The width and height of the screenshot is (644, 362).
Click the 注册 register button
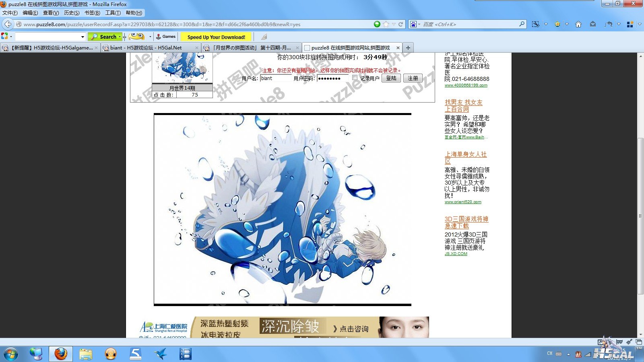point(413,78)
